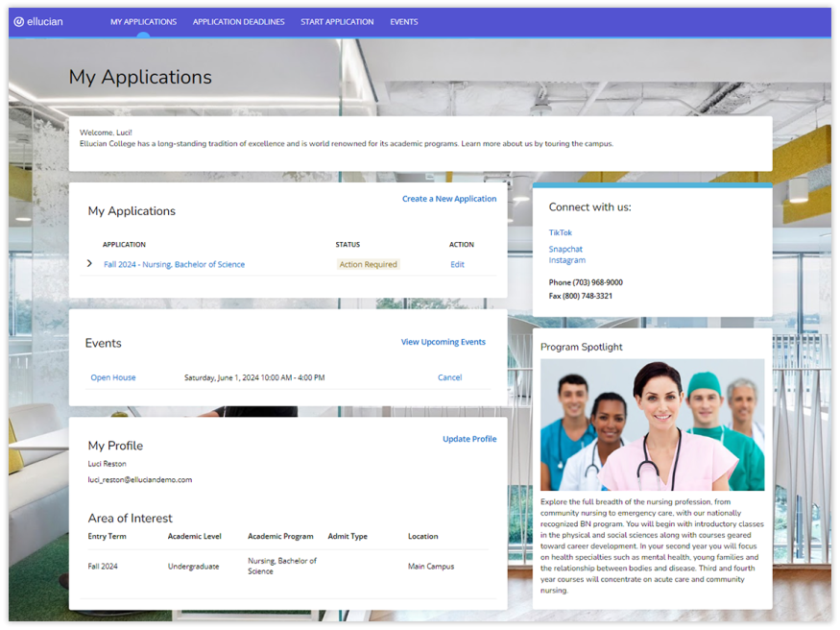Open the Start Application nav item
This screenshot has width=840, height=630.
click(x=337, y=21)
